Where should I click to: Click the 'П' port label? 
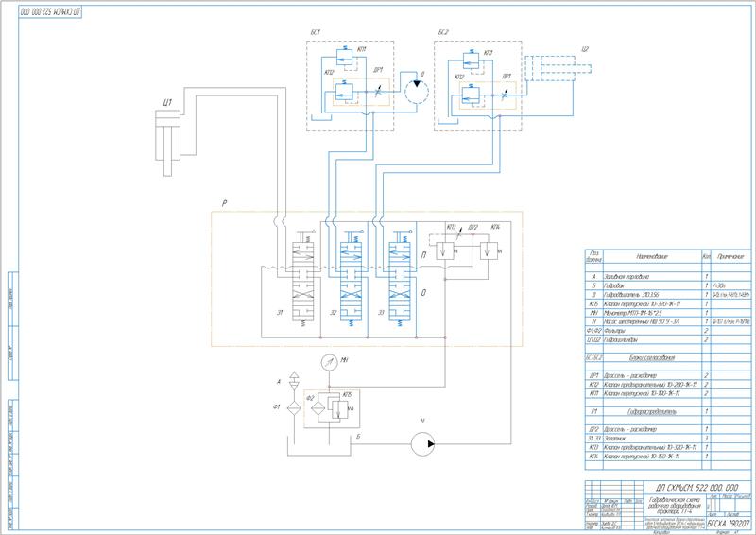click(423, 255)
